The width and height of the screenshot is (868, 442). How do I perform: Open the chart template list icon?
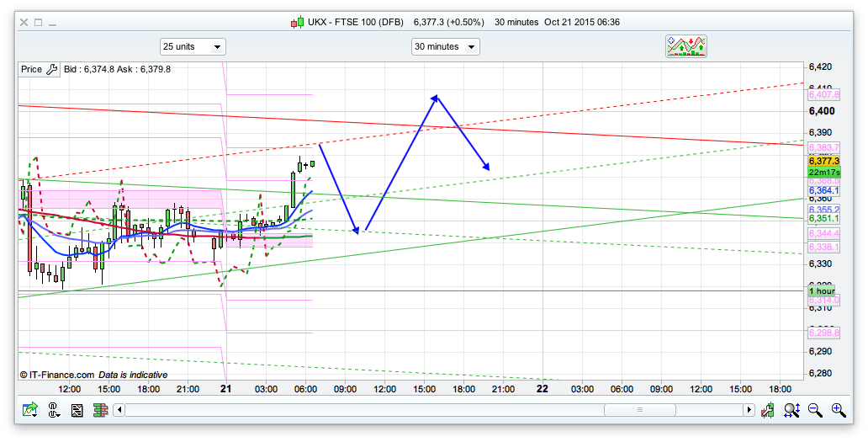pyautogui.click(x=77, y=410)
